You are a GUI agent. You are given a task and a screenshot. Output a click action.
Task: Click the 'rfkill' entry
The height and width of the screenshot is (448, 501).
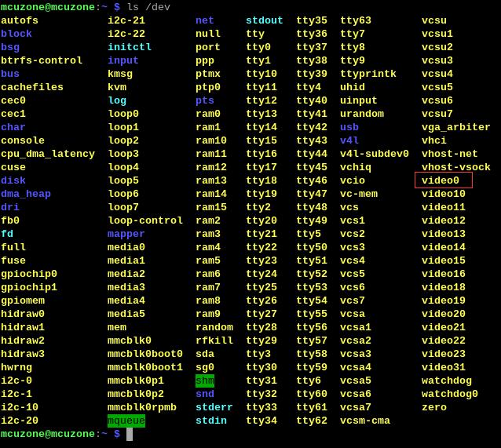point(214,341)
